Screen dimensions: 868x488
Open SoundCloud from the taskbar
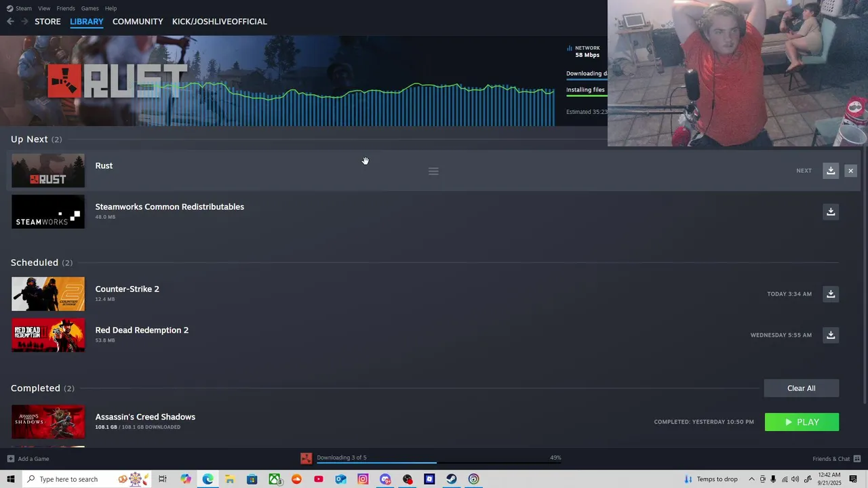pyautogui.click(x=296, y=479)
